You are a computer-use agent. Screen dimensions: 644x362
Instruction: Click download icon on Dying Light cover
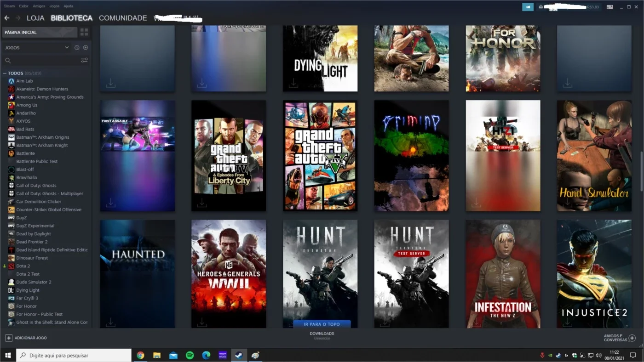point(293,83)
